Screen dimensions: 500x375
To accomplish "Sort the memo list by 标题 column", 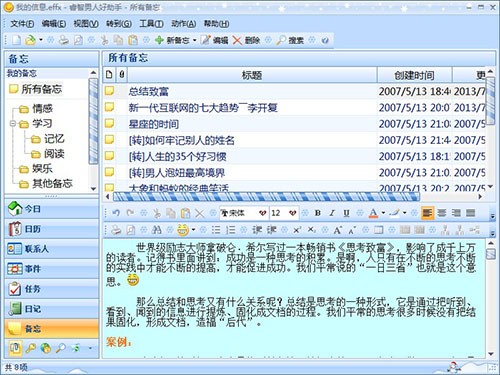I will 252,75.
